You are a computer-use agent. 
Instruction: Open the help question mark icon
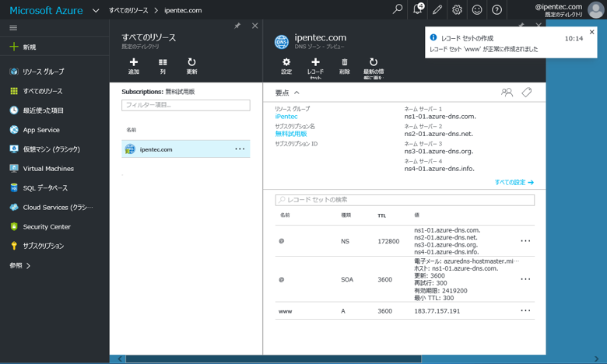point(496,9)
